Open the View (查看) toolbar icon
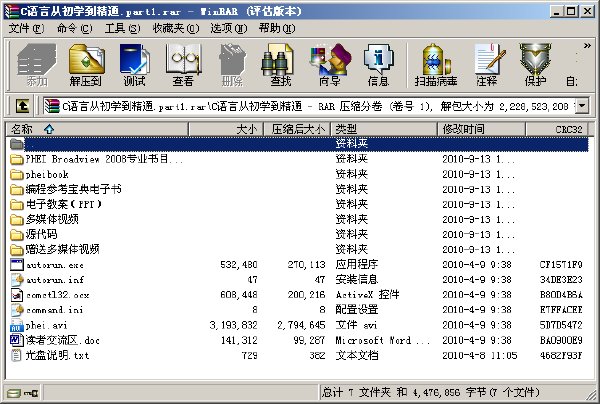 [x=183, y=64]
